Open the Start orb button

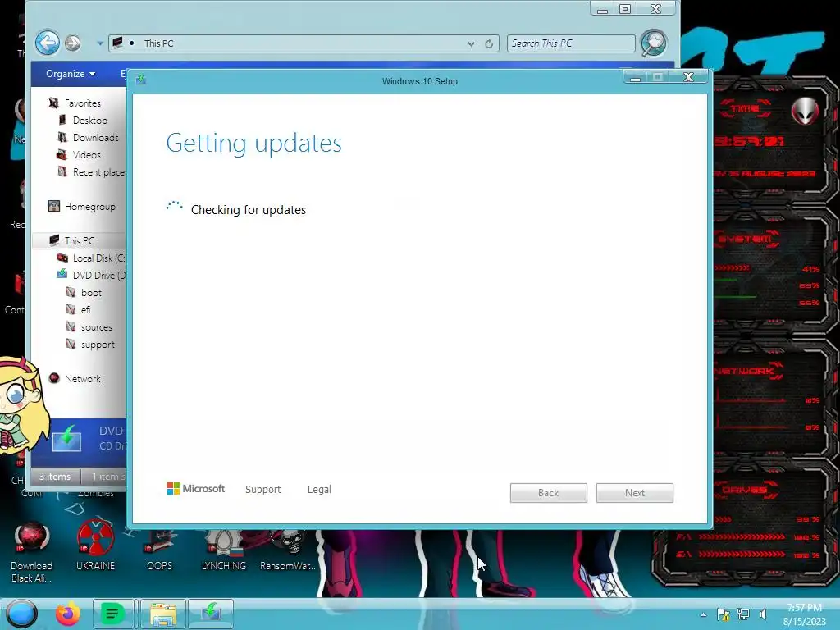click(21, 614)
